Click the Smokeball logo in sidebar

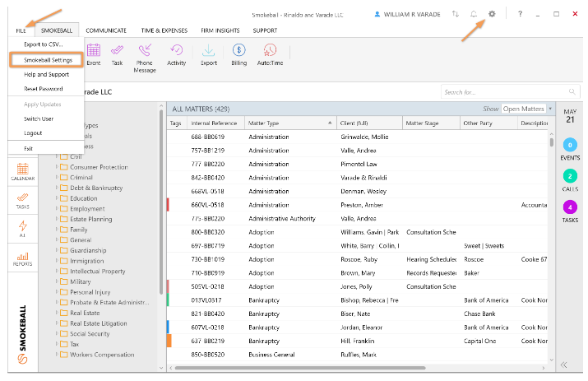[x=22, y=334]
